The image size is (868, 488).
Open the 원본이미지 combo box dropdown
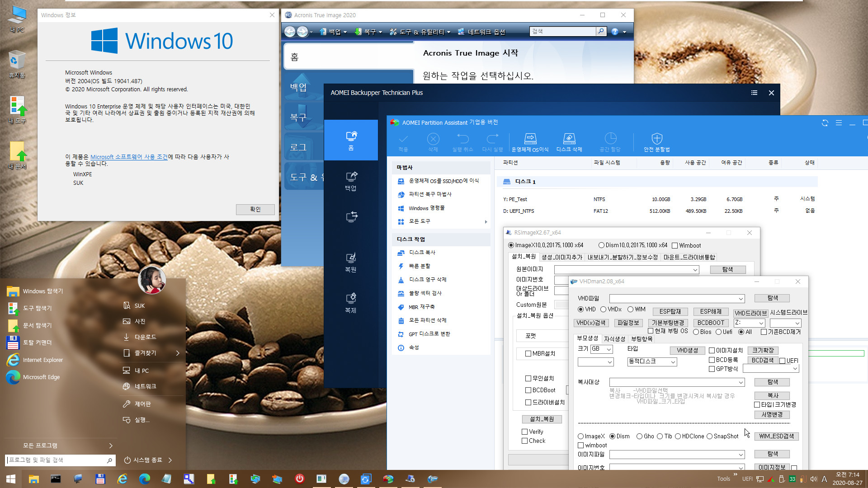click(695, 270)
